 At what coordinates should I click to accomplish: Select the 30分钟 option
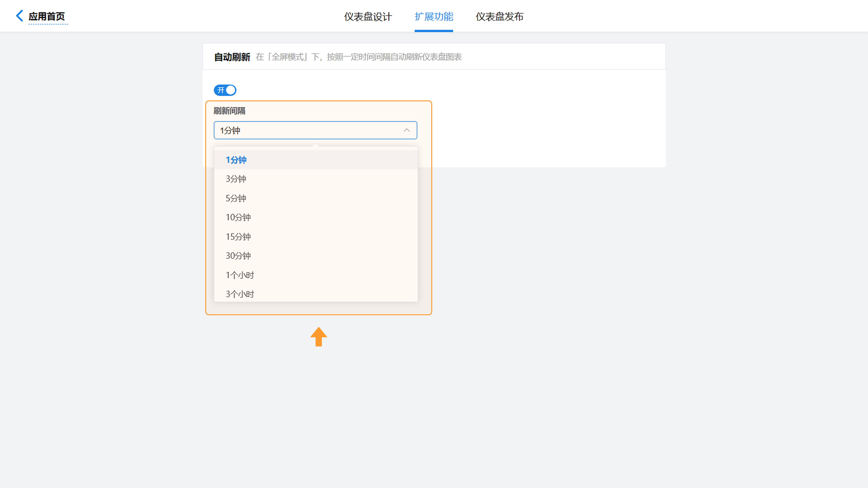coord(316,256)
